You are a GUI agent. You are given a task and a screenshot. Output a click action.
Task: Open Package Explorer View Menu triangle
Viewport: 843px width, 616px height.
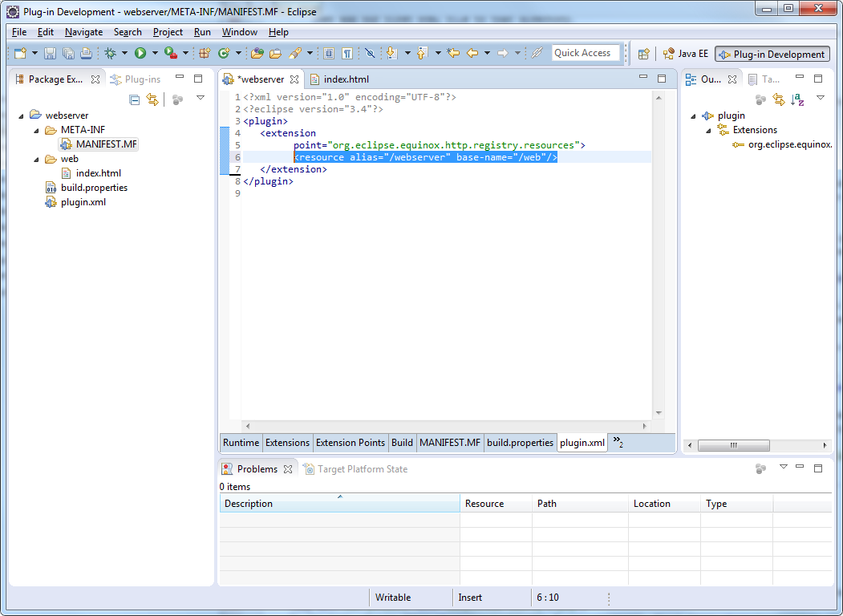coord(201,98)
